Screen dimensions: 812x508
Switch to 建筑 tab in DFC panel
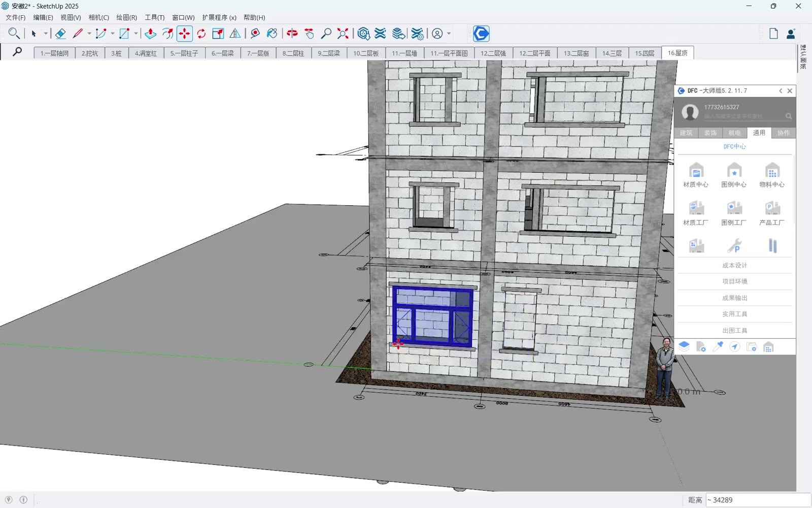(x=686, y=133)
